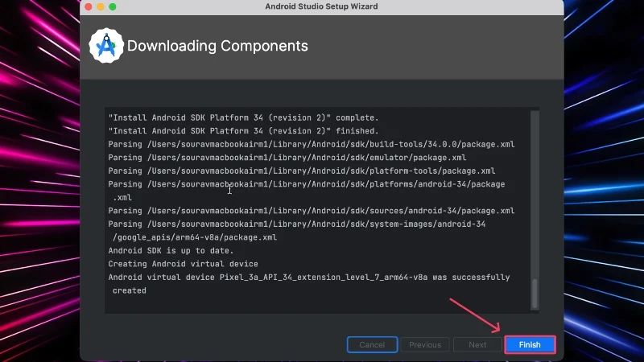Click the disabled Next button

coord(477,345)
